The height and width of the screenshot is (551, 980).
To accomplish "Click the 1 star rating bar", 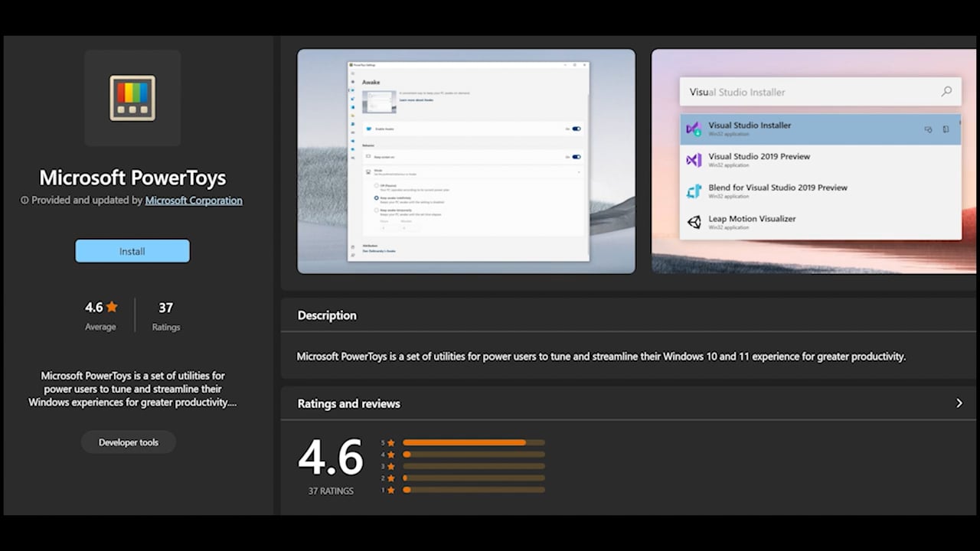I will pyautogui.click(x=474, y=490).
